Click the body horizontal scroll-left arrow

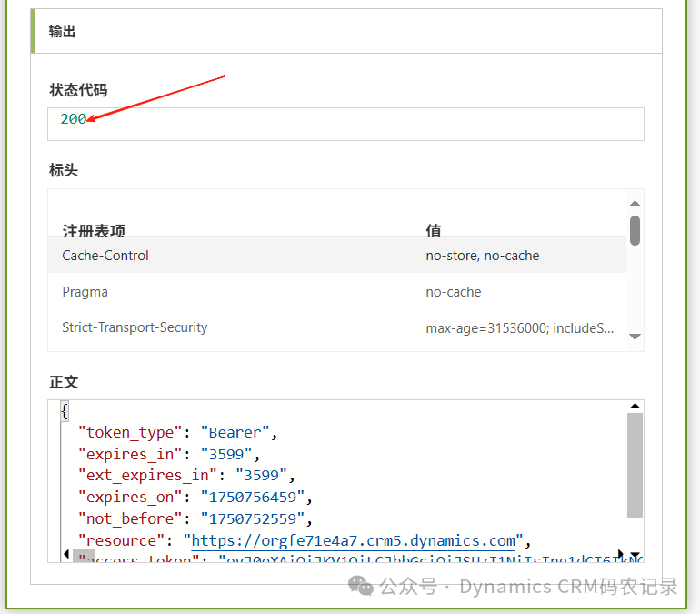click(66, 554)
